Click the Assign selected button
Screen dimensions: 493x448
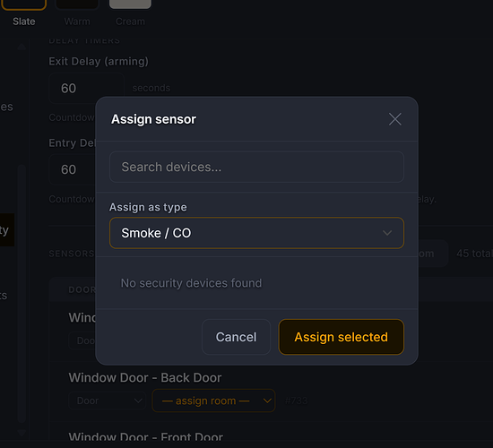click(x=342, y=337)
